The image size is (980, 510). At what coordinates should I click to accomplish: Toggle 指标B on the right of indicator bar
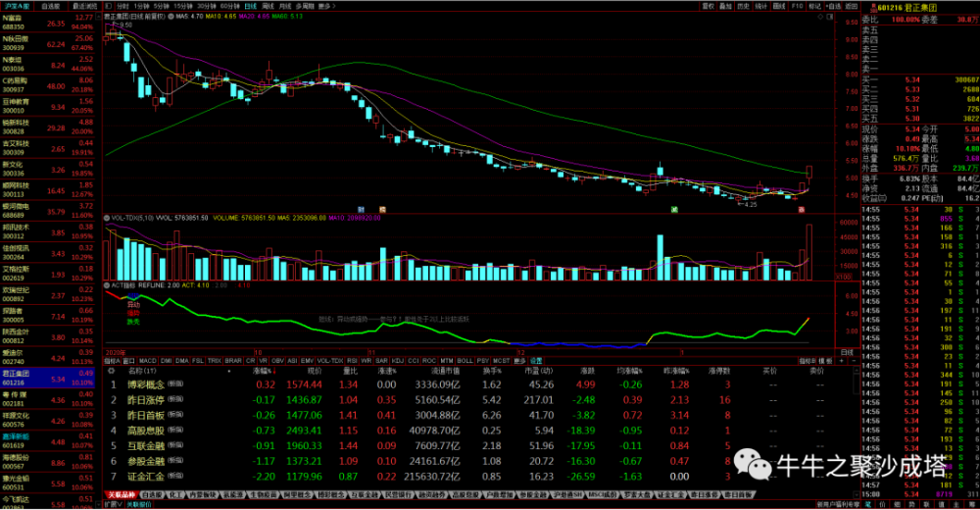[807, 361]
